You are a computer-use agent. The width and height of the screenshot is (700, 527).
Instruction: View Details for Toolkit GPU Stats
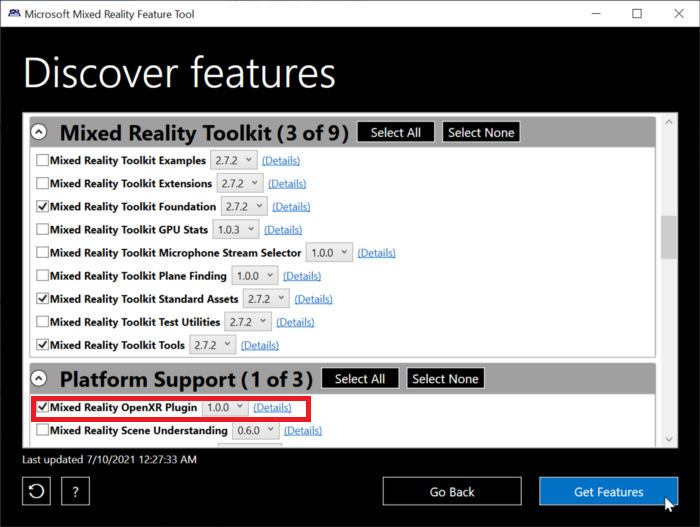pos(283,230)
